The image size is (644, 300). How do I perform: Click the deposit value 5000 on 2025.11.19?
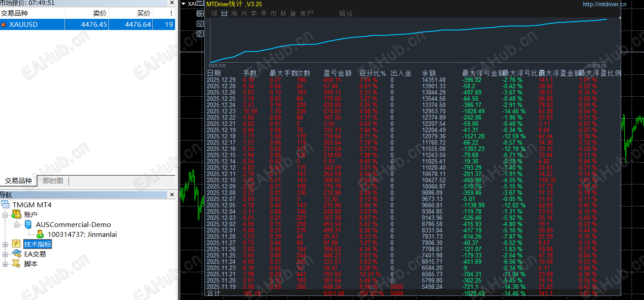[x=397, y=287]
